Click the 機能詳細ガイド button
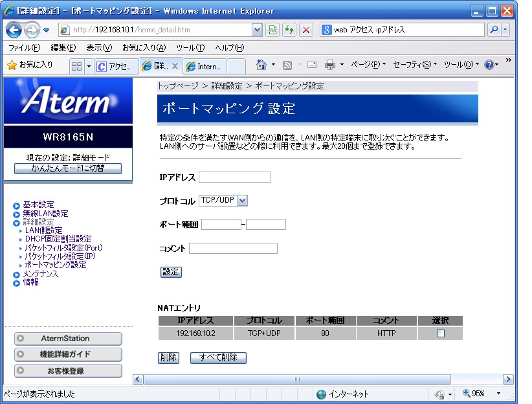The height and width of the screenshot is (404, 532). [68, 354]
